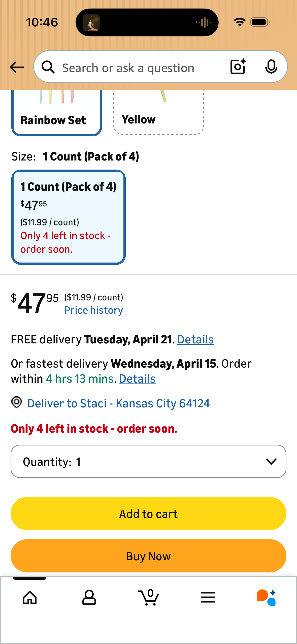
Task: Select the Rainbow Set color option
Action: 57,113
